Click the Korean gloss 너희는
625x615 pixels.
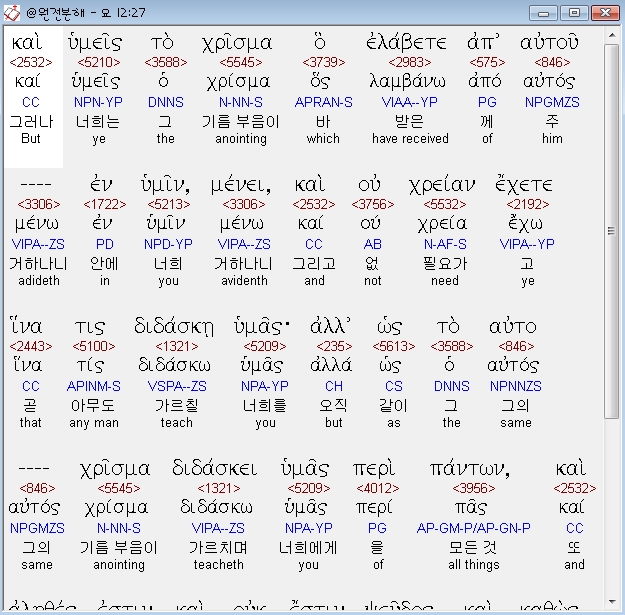[98, 122]
